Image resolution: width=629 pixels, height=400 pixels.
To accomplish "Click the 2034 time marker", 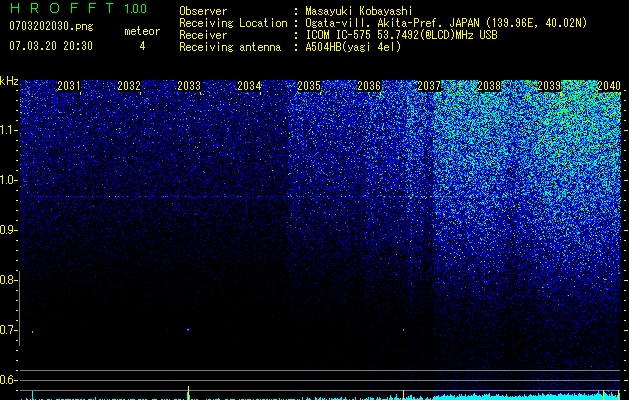I will (x=249, y=86).
